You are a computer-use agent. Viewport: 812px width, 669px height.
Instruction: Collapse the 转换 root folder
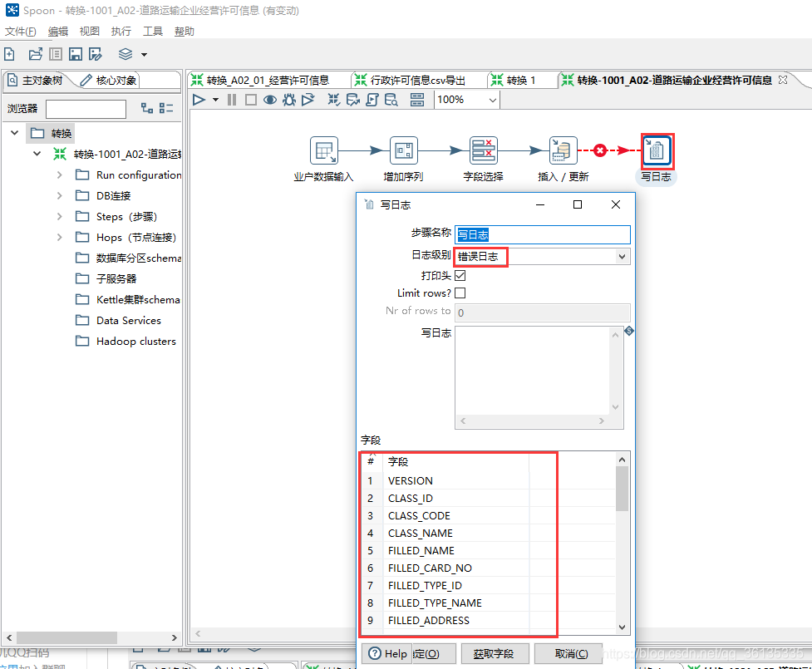coord(14,133)
